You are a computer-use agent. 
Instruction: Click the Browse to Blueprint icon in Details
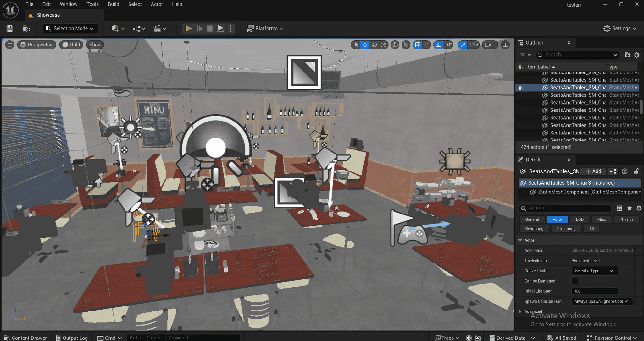[613, 171]
